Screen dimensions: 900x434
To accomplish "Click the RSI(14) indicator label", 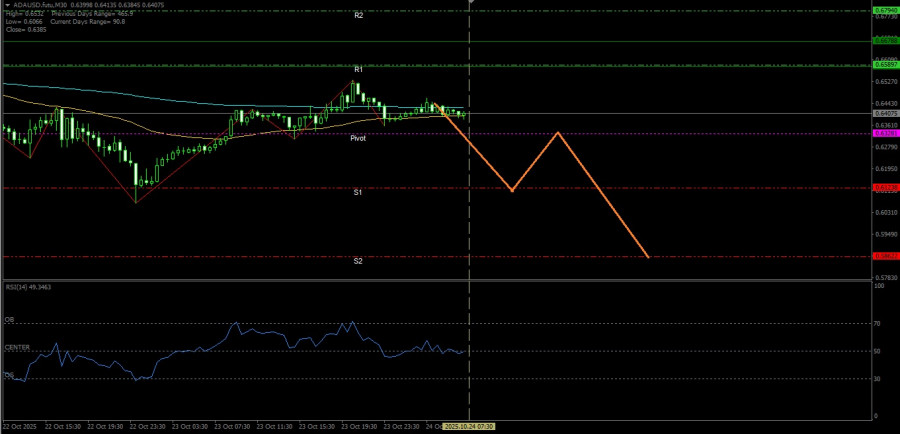I will (28, 287).
